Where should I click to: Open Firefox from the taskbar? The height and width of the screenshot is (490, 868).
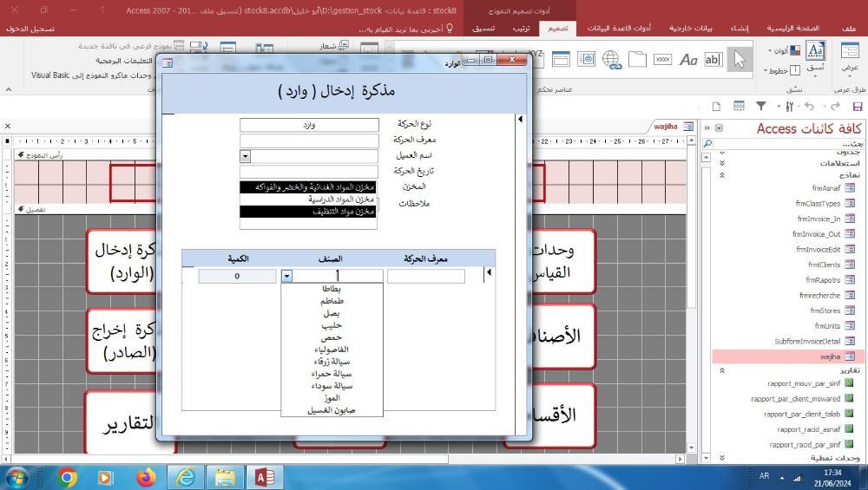[x=146, y=477]
